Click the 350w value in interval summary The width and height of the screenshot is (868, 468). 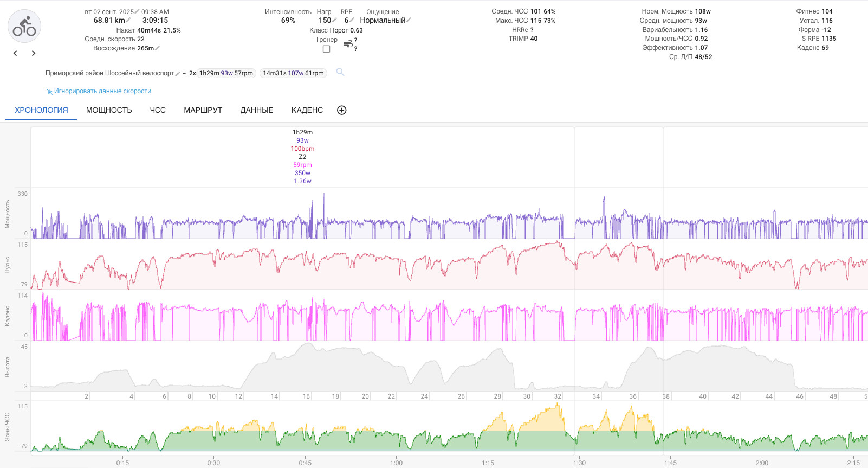[x=302, y=173]
